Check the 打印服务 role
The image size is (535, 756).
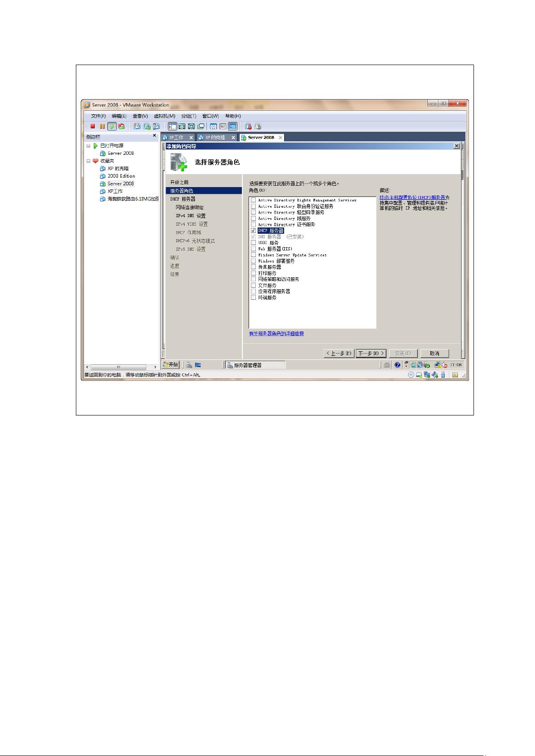point(253,273)
